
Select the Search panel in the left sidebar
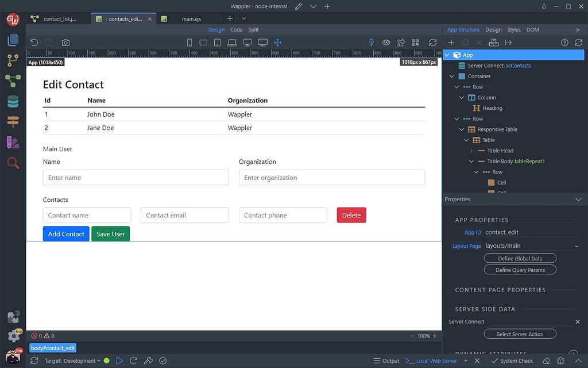12,163
